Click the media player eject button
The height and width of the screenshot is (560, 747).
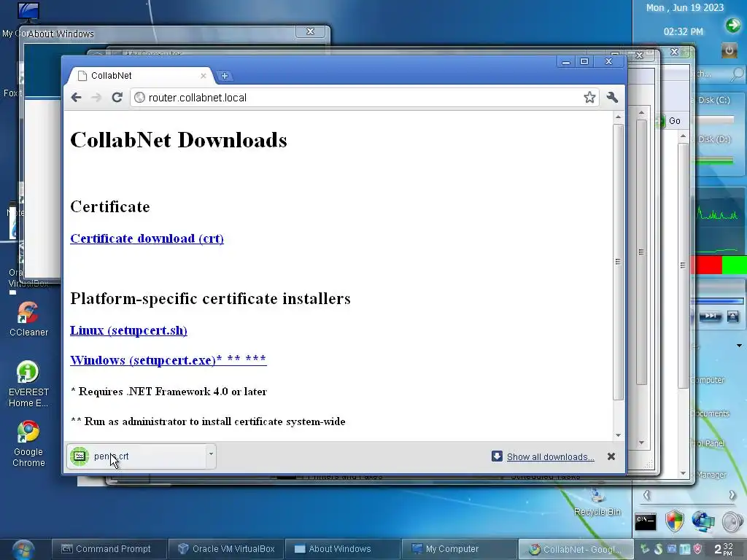732,316
